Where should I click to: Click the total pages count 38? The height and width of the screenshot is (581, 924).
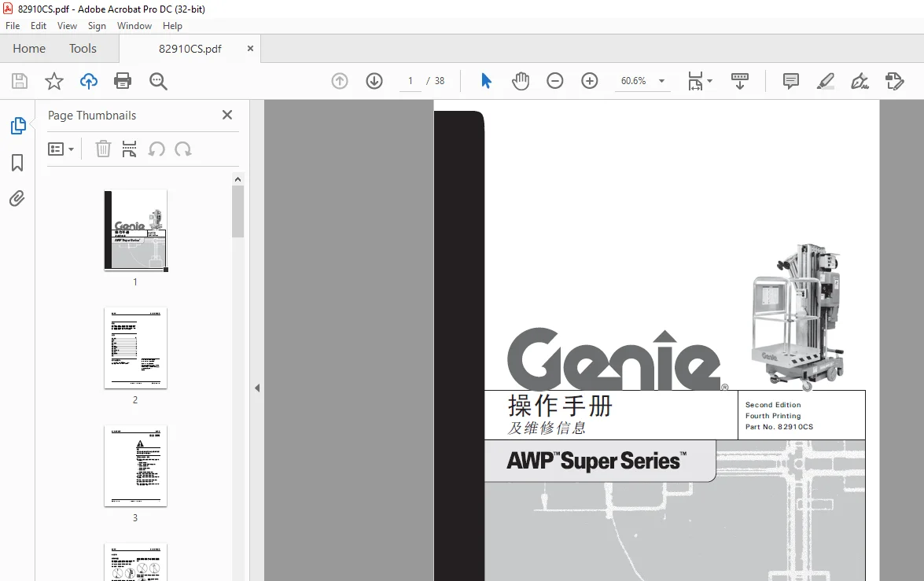[440, 81]
